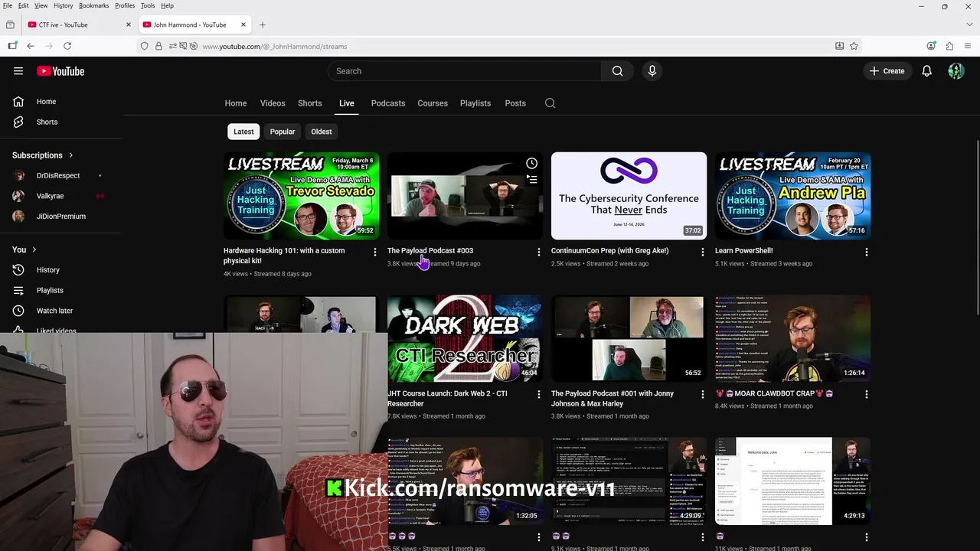Switch to channel Shorts tab
This screenshot has width=980, height=551.
310,103
